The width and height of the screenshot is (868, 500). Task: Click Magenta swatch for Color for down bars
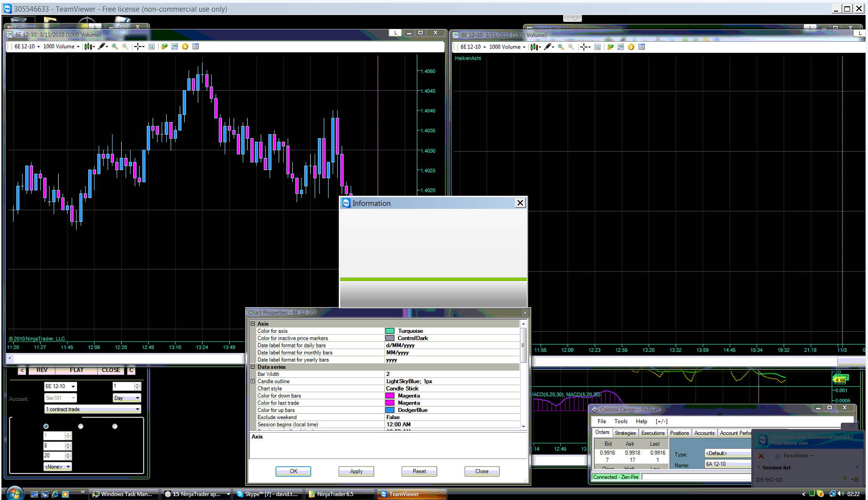tap(390, 396)
